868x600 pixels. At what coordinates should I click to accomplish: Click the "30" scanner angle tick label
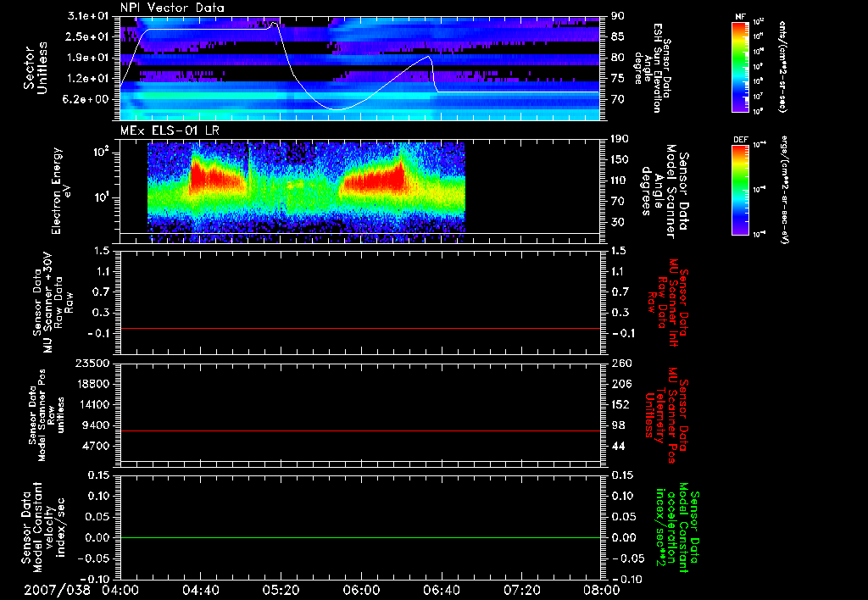[x=618, y=222]
